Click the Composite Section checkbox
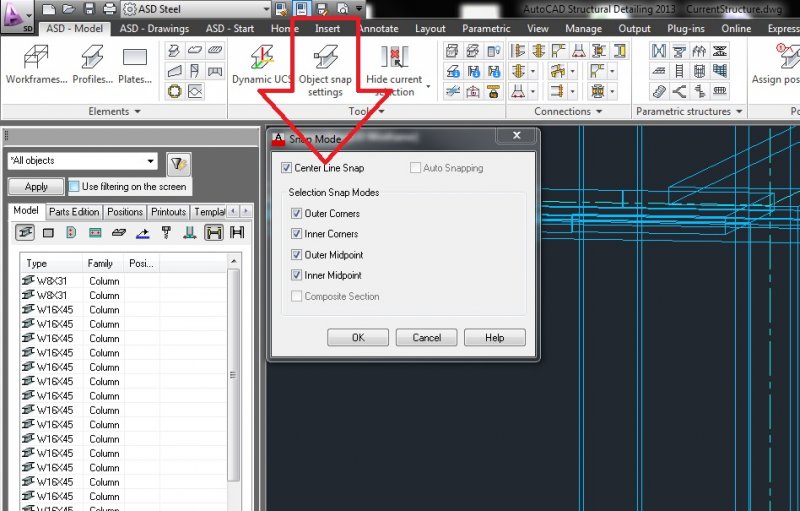Viewport: 800px width, 511px height. coord(296,296)
